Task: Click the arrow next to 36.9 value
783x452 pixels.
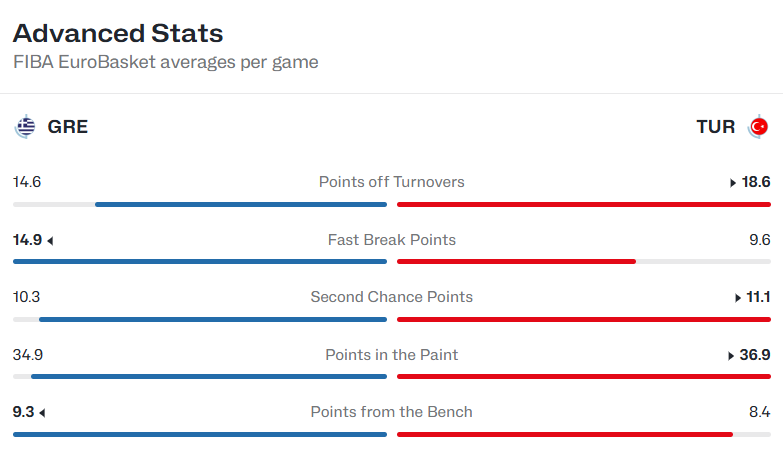Action: 731,356
